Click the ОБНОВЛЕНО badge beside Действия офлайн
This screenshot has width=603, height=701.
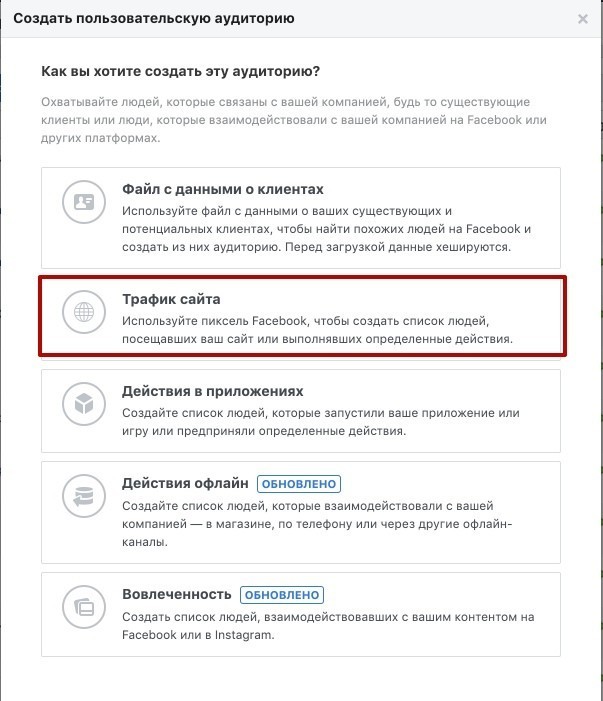299,484
